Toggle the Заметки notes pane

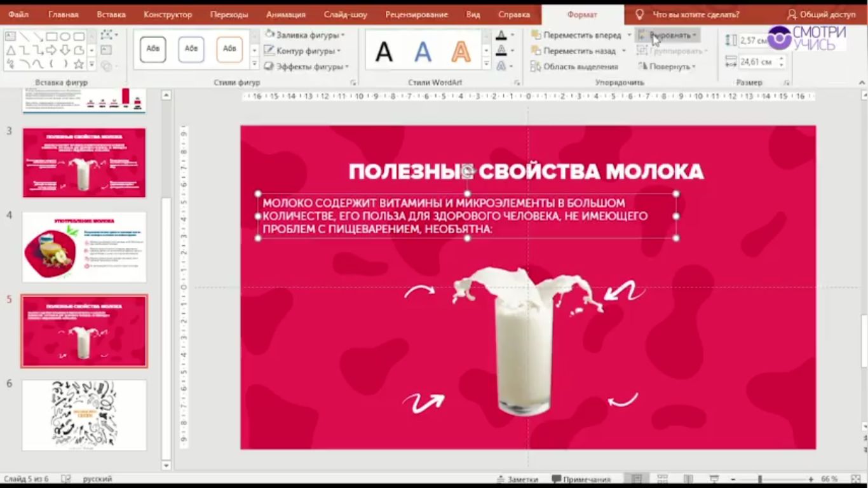point(518,480)
